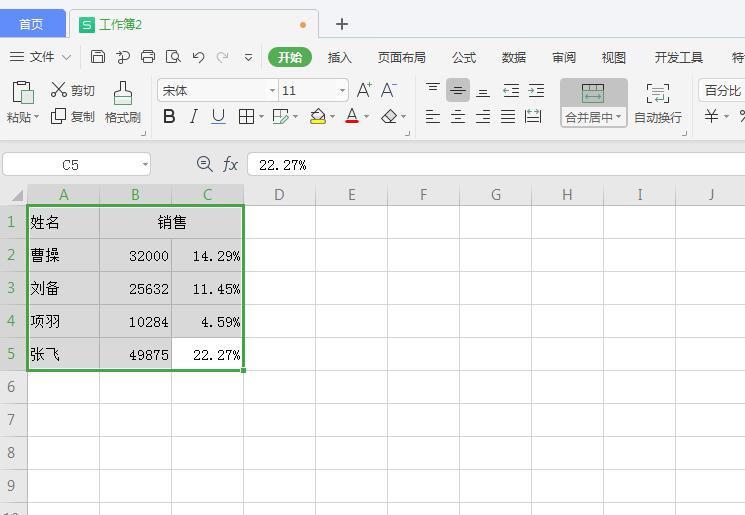Viewport: 745px width, 515px height.
Task: Select column D header
Action: pos(279,195)
